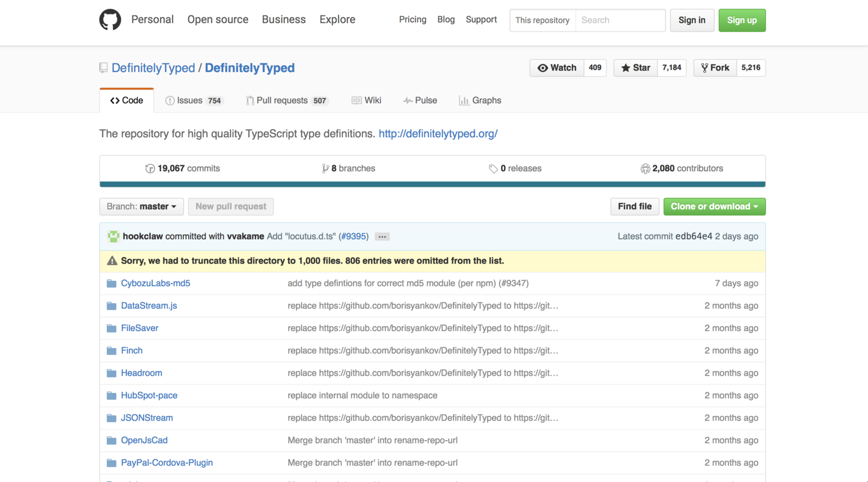Open This repository search scope selector

point(542,20)
